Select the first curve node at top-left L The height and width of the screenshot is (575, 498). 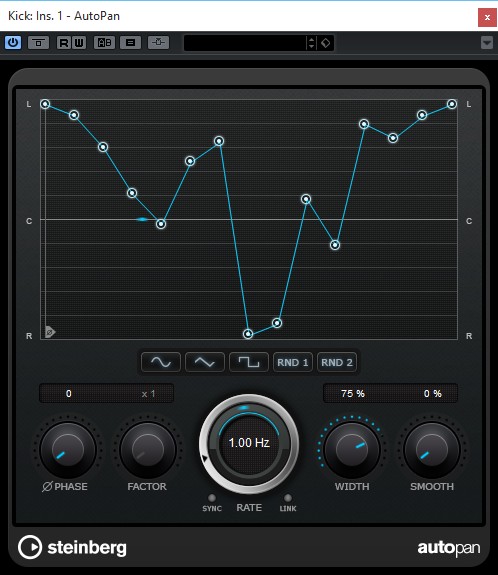(x=45, y=104)
